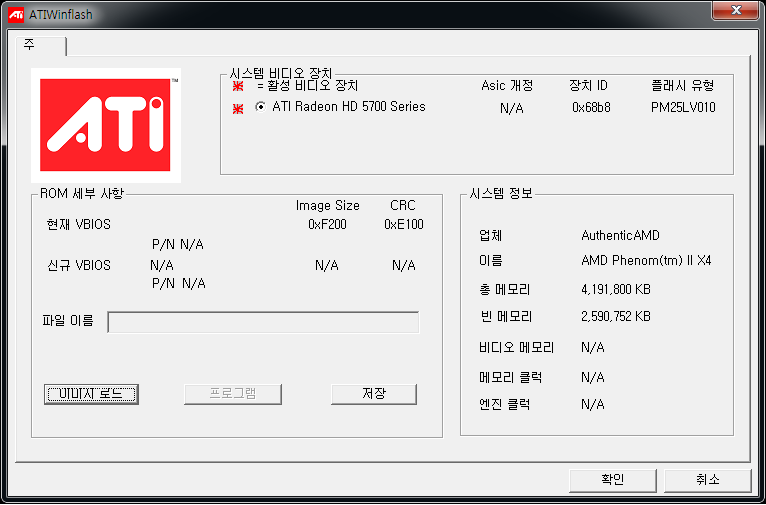Click the 저장 button
766x505 pixels.
tap(374, 394)
